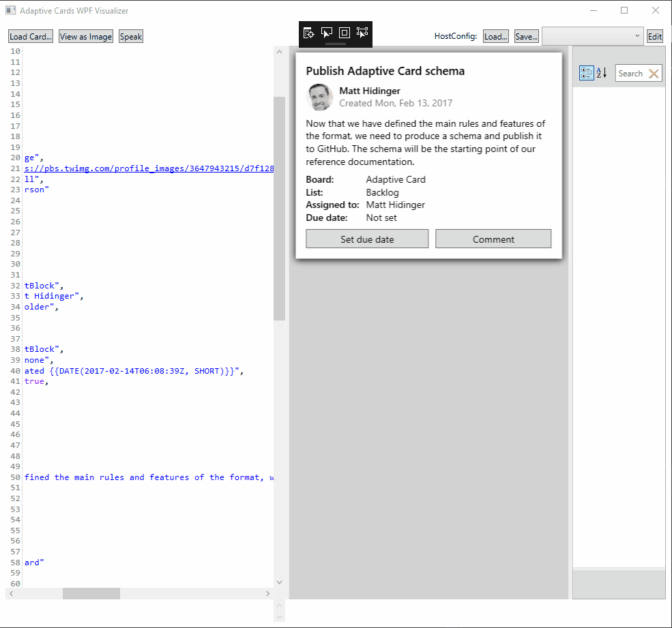Image resolution: width=672 pixels, height=628 pixels.
Task: Save the current HostConfig
Action: tap(525, 36)
